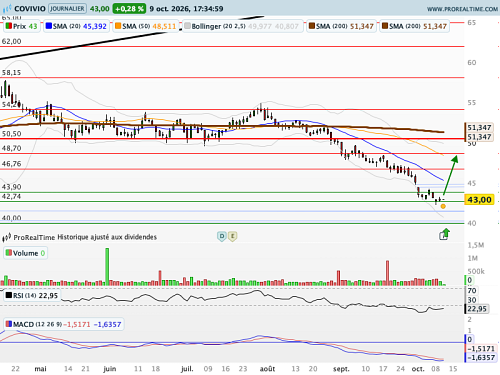Open the second SMA (200) 51,347 label
500x375 pixels.
(415, 26)
